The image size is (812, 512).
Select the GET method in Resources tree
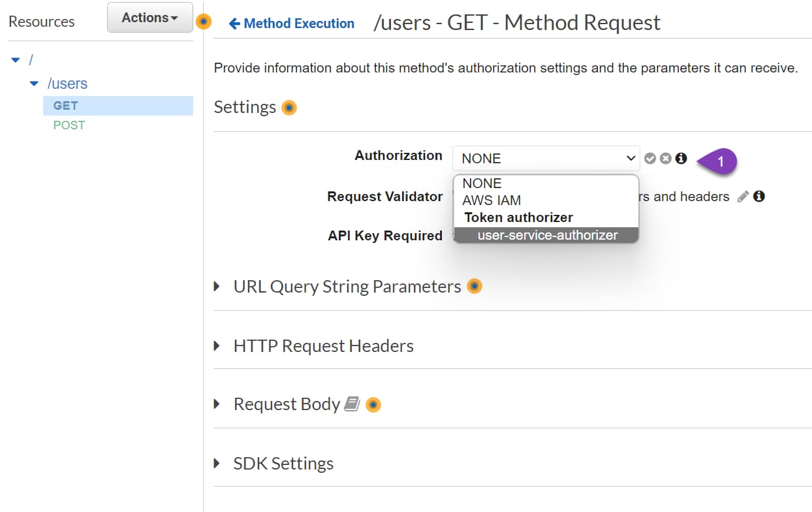coord(67,105)
